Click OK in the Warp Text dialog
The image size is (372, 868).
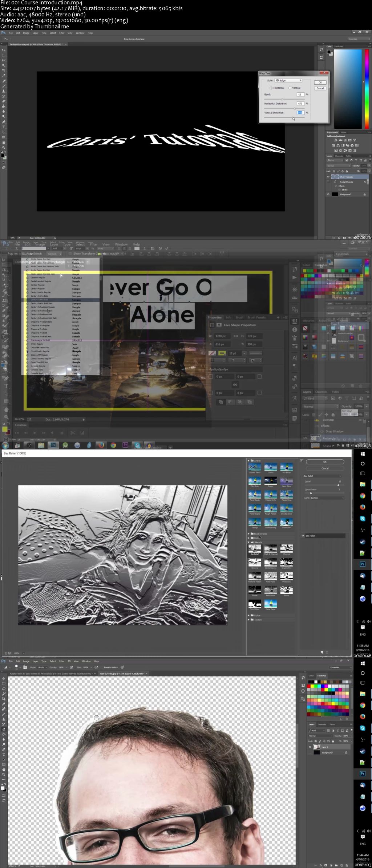click(320, 83)
